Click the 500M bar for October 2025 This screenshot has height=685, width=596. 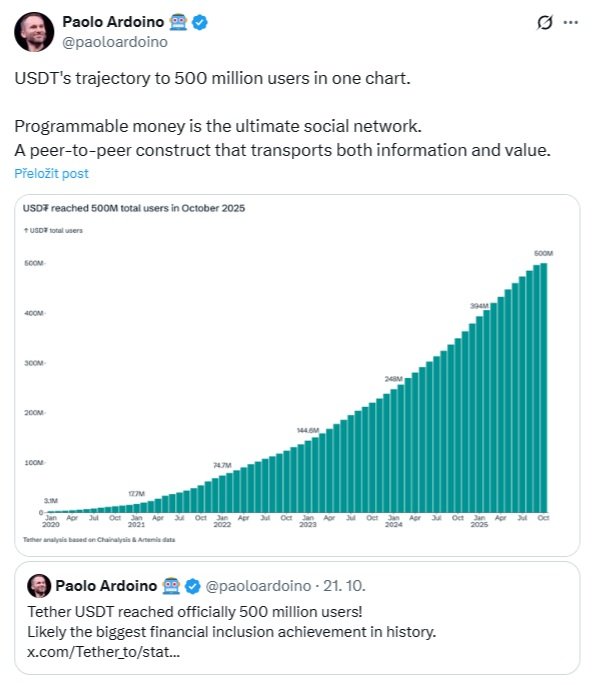click(x=544, y=387)
